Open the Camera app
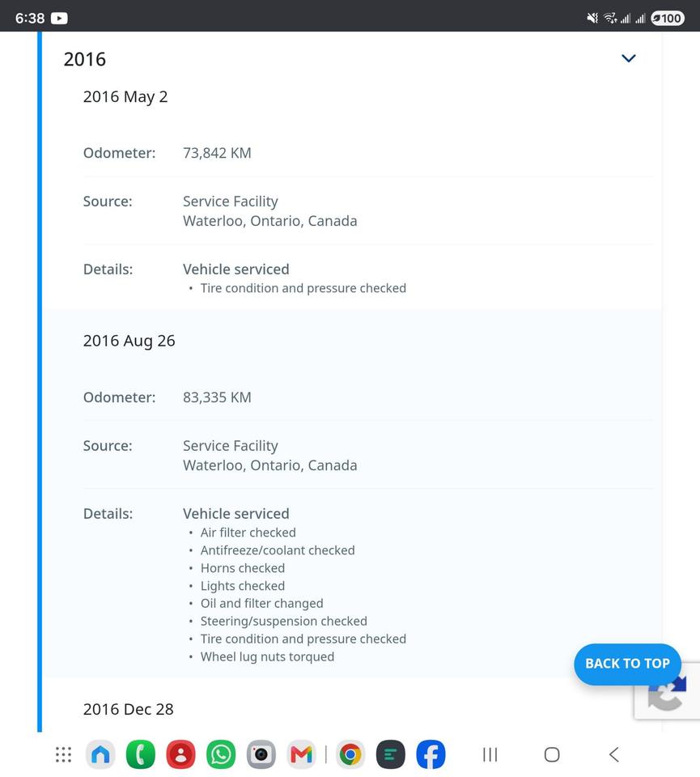Viewport: 700px width, 777px height. (261, 754)
